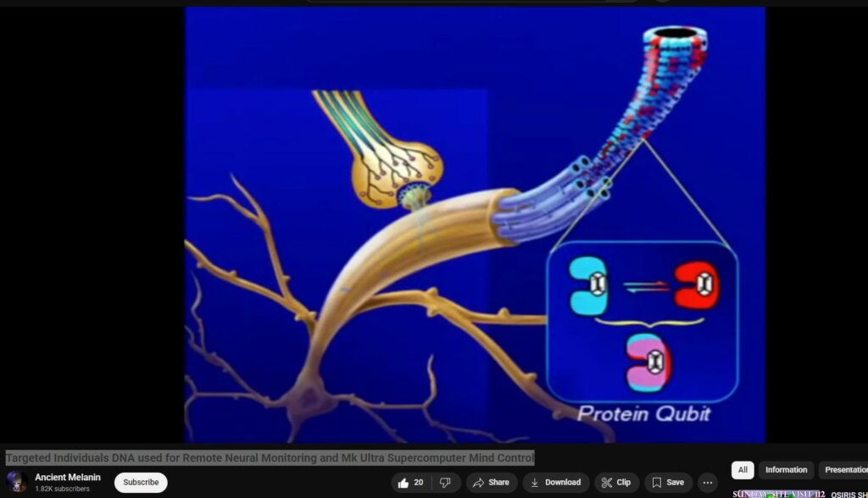Click the 20 likes count
The image size is (868, 498).
click(418, 483)
